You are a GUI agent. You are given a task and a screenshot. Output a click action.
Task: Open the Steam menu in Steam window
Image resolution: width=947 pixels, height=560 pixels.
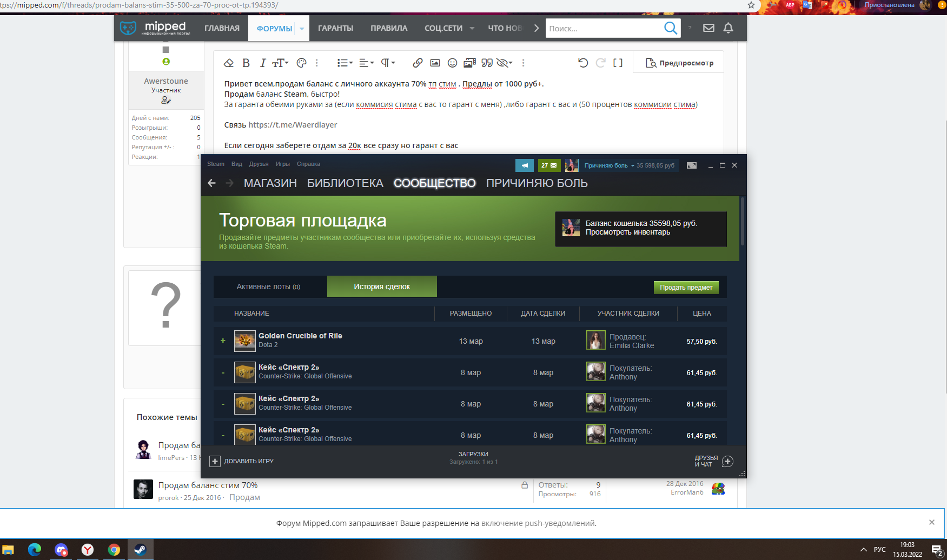pyautogui.click(x=216, y=164)
